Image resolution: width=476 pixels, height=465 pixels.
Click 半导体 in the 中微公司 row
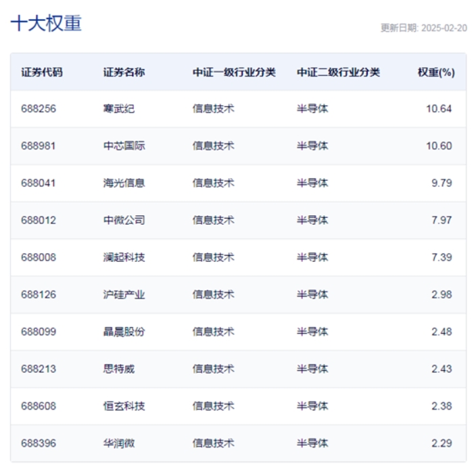coord(312,220)
